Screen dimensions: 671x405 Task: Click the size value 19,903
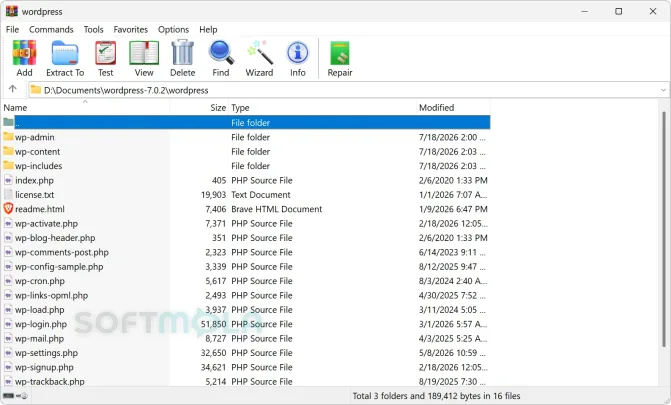(x=214, y=194)
